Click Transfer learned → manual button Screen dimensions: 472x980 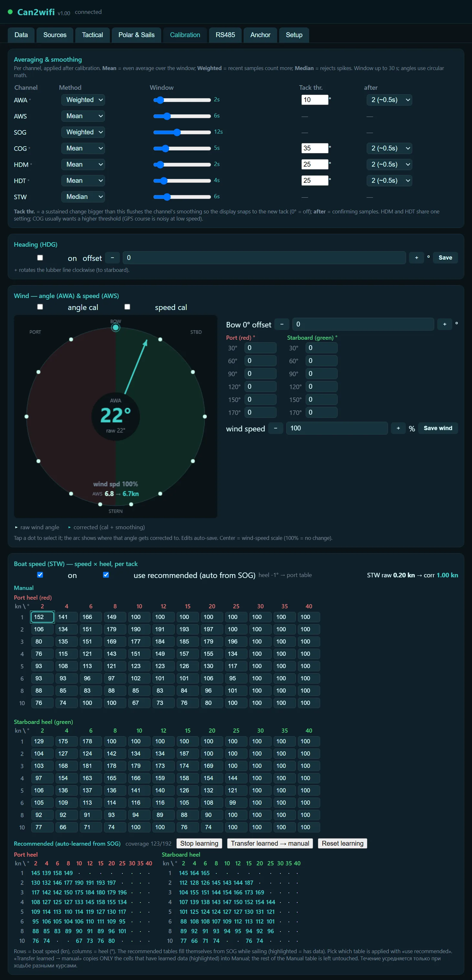[x=270, y=843]
